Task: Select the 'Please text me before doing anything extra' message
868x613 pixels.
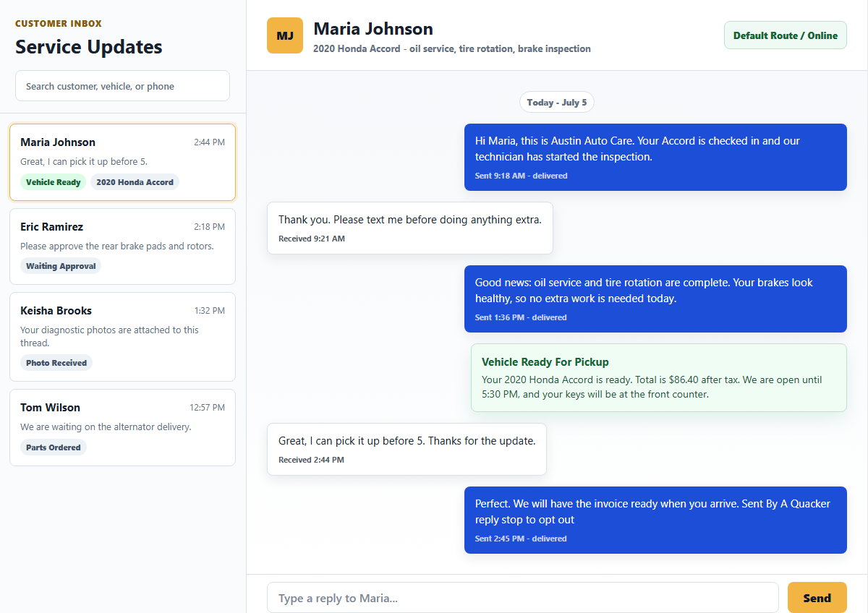Action: pos(410,228)
